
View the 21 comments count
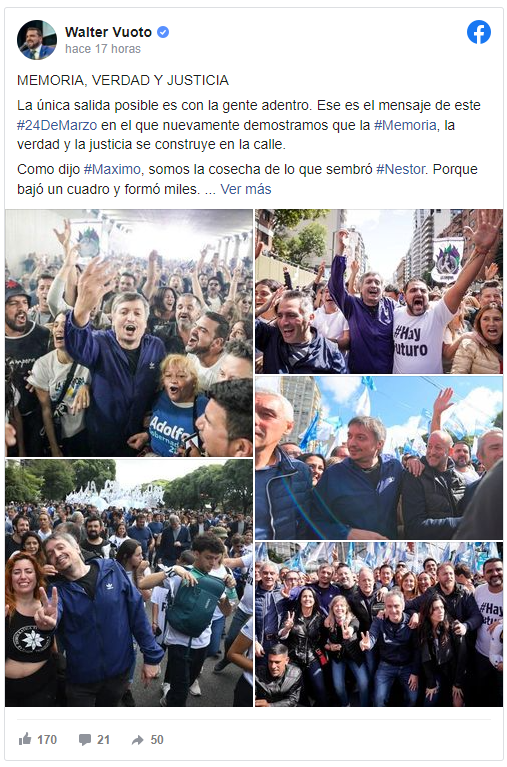tap(103, 740)
